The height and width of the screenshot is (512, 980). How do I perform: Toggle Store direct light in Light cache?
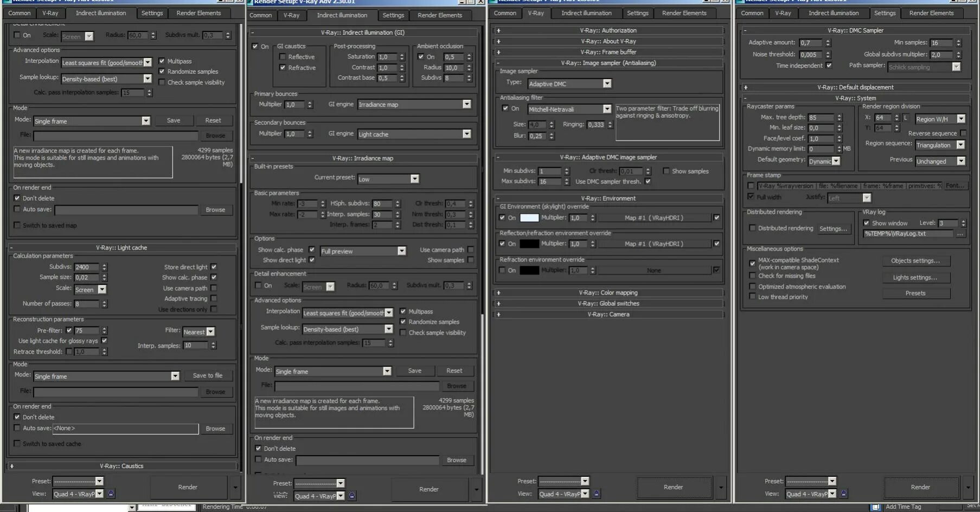pyautogui.click(x=214, y=267)
